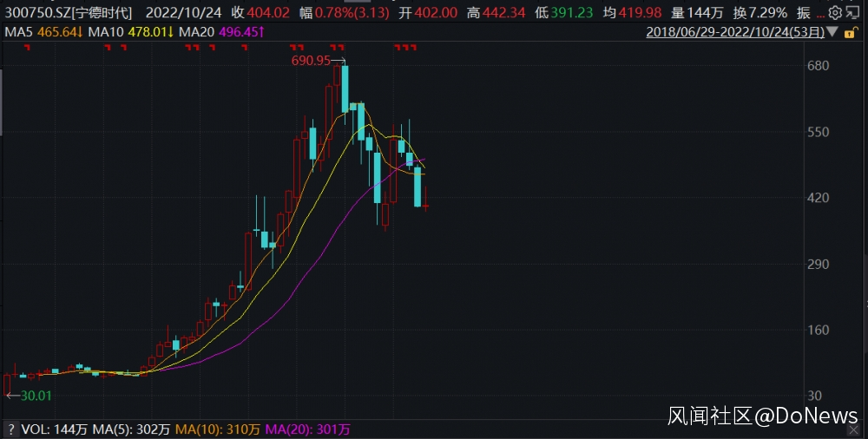
Task: Toggle the yellow date range lock icon
Action: coord(850,33)
